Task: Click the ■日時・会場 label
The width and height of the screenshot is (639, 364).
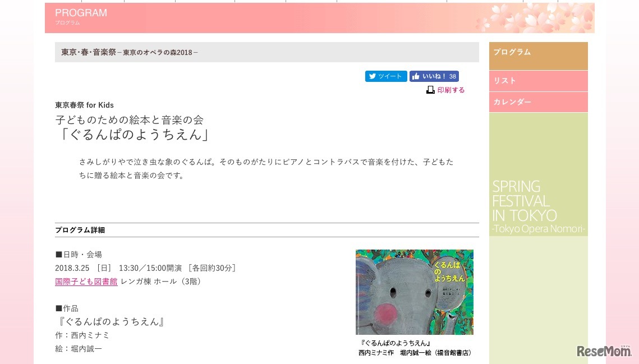Action: point(79,255)
